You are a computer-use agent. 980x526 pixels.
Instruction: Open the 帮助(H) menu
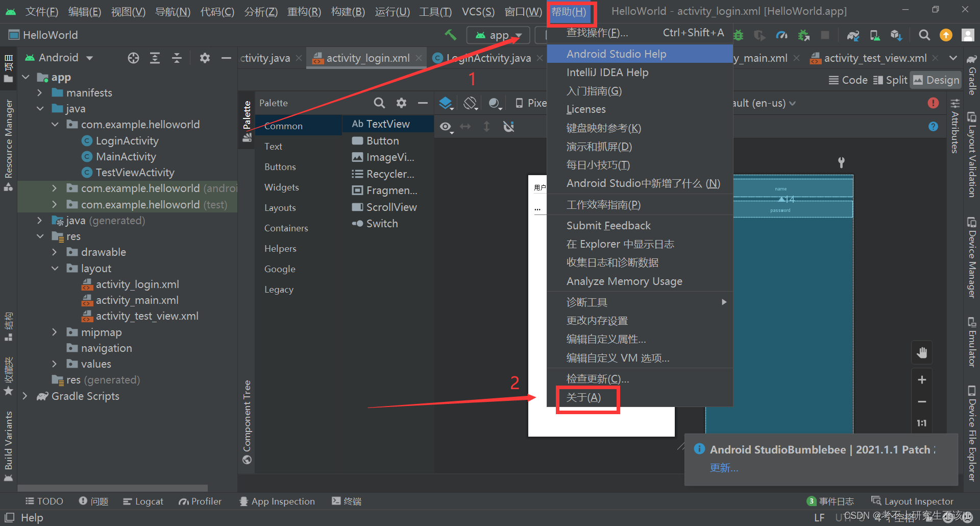click(x=569, y=12)
